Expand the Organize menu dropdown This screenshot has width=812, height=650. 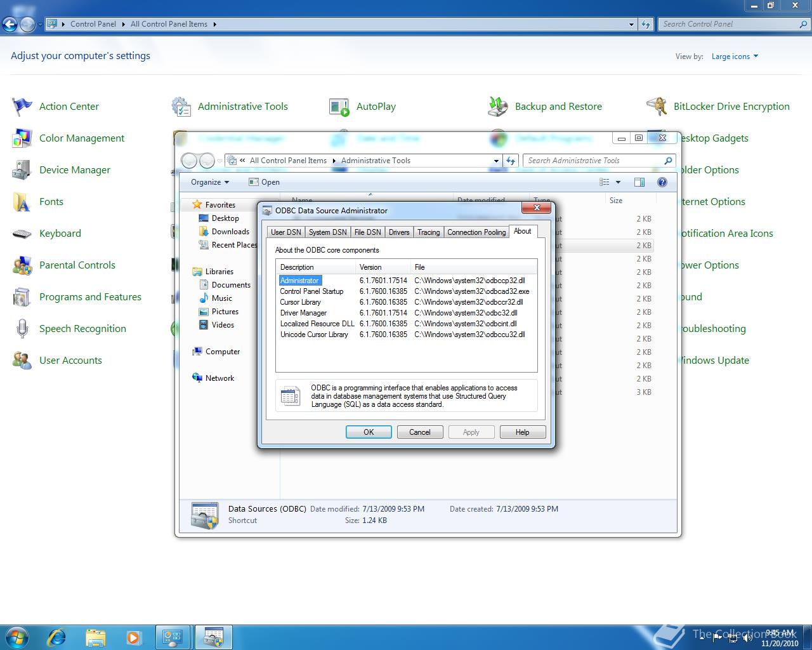pos(210,182)
